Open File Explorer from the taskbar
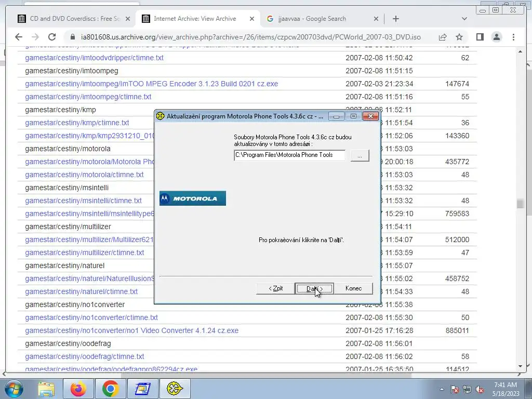 (x=46, y=389)
